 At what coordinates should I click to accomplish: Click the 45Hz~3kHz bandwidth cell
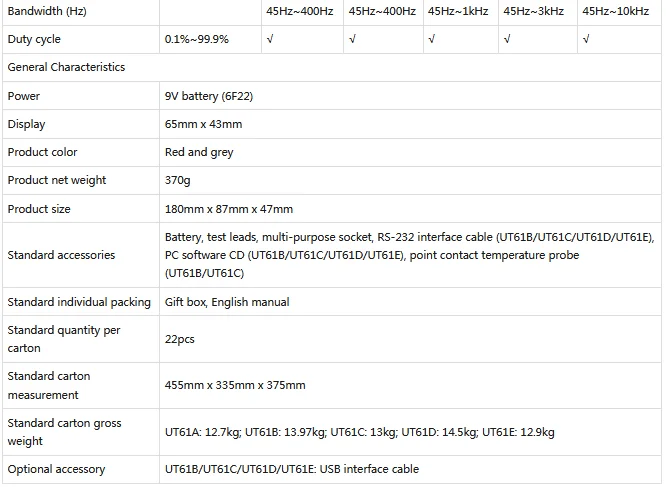533,10
